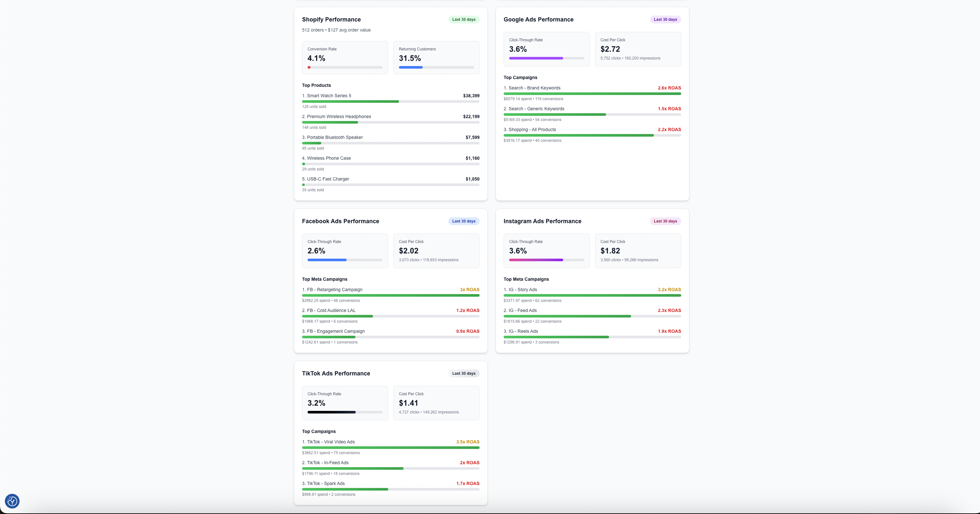Click the blue checkmark badge icon bottom-left

[x=12, y=501]
